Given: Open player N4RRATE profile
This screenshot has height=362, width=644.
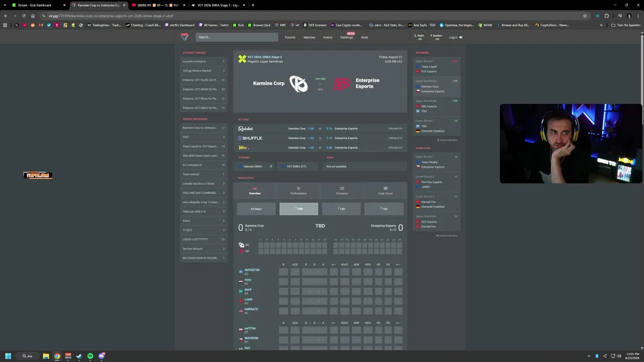Looking at the screenshot, I should pyautogui.click(x=251, y=309).
